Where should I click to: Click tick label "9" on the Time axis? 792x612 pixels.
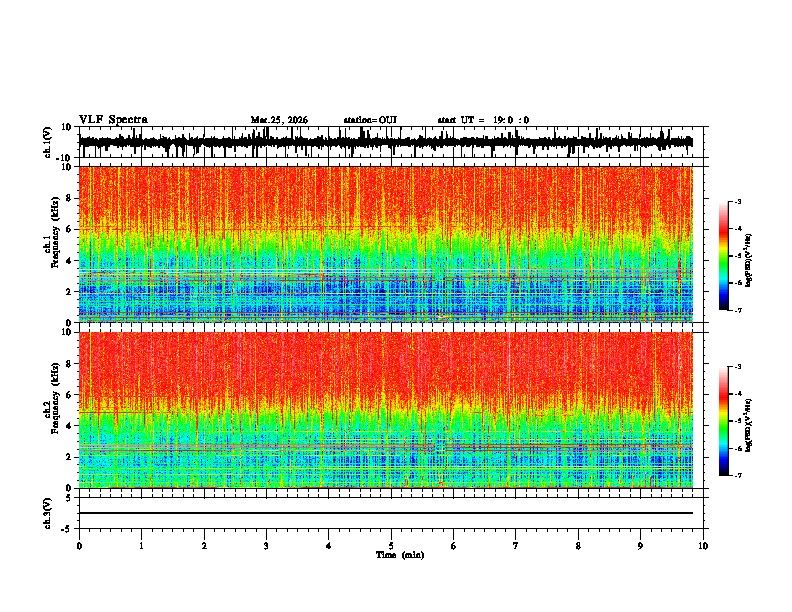tap(640, 546)
